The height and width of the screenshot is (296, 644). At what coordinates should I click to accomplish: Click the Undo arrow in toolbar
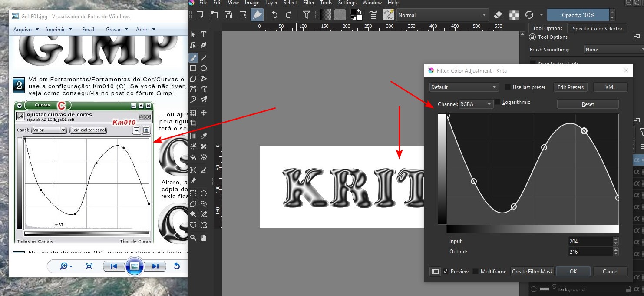[274, 15]
